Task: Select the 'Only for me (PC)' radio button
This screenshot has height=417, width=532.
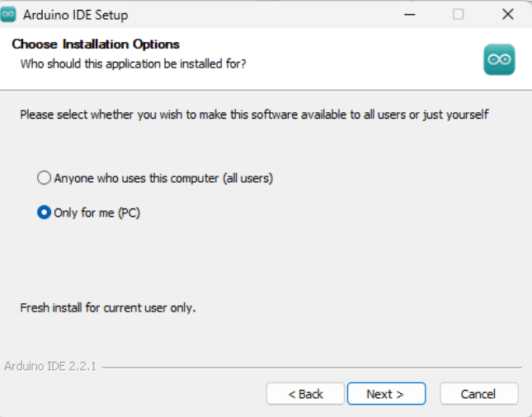Action: coord(44,213)
